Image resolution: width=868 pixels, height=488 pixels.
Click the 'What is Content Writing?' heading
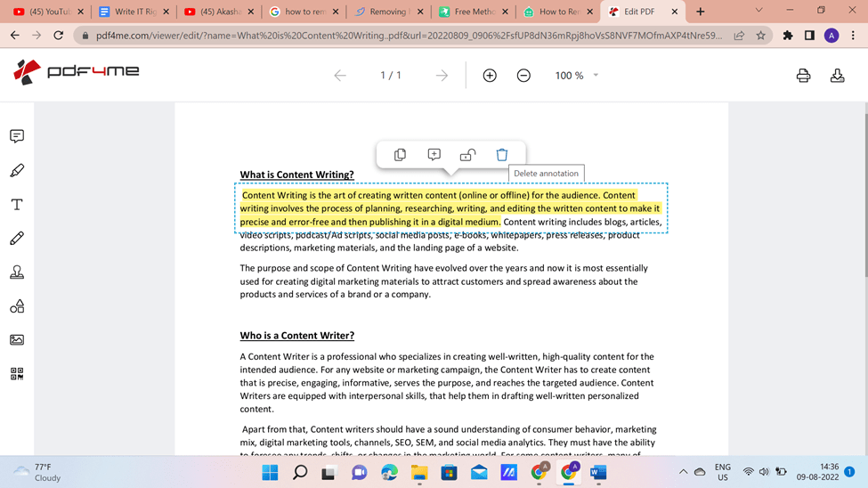[x=296, y=175]
